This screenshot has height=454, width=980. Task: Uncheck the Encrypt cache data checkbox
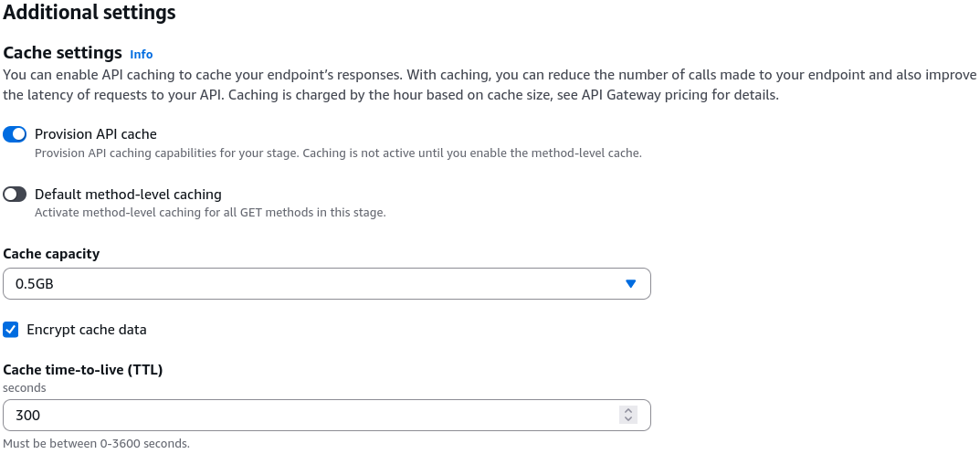11,330
